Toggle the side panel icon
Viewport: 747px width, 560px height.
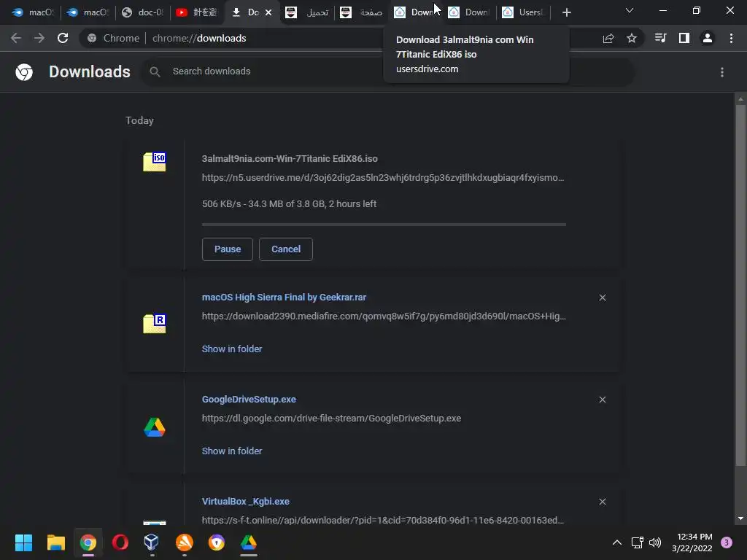[684, 38]
